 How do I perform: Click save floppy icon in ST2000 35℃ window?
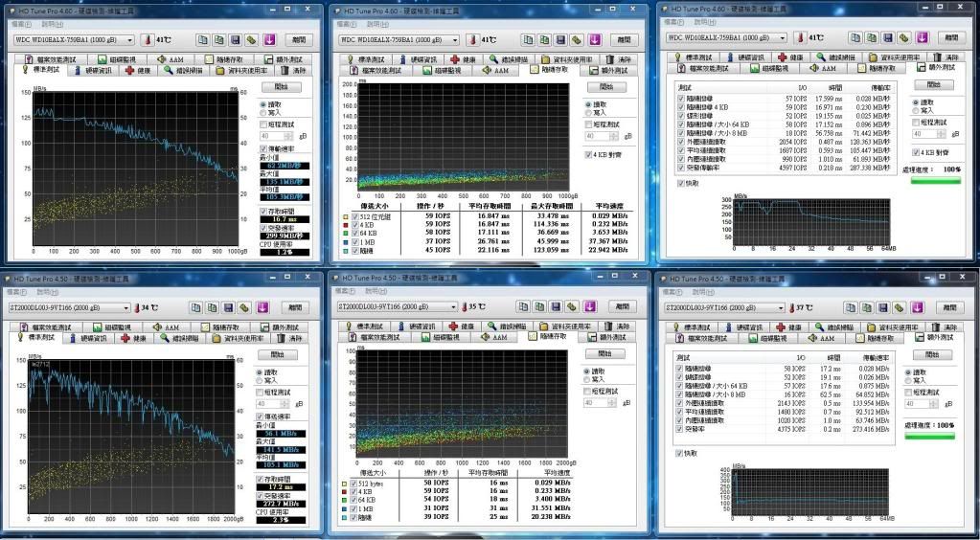[x=557, y=307]
